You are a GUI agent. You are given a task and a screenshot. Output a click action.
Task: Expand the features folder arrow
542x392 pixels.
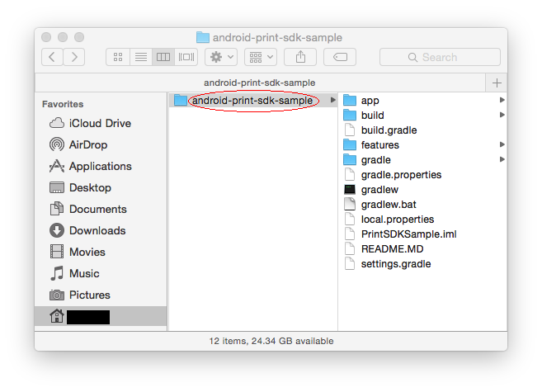(502, 145)
